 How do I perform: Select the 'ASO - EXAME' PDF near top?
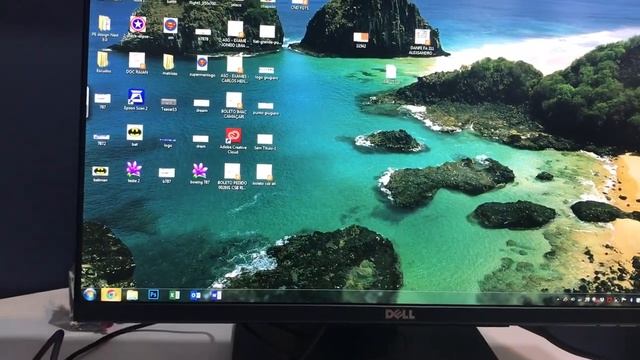click(235, 34)
